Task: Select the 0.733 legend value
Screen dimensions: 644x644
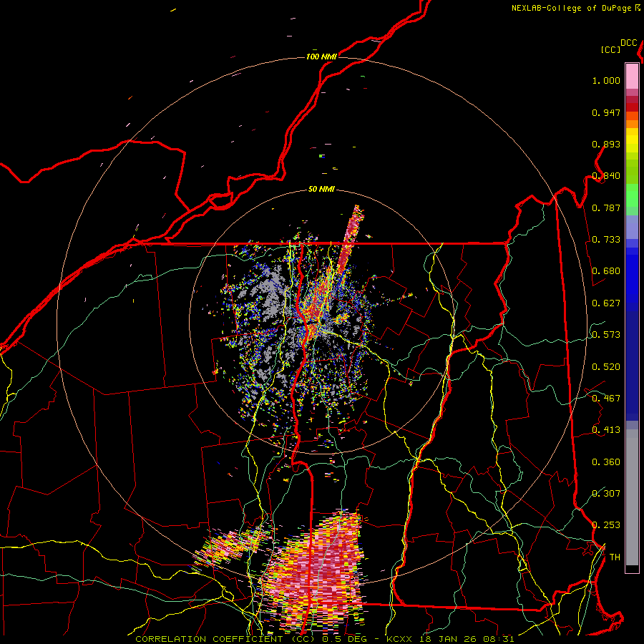Action: click(x=606, y=240)
